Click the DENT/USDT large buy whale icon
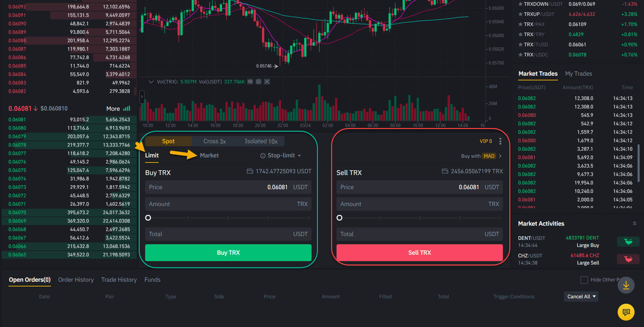Image resolution: width=644 pixels, height=327 pixels. [628, 242]
